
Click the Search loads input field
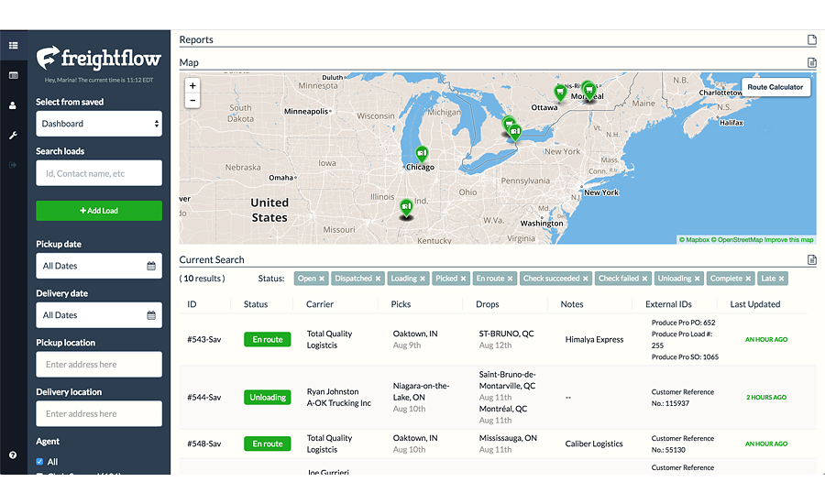click(x=99, y=173)
